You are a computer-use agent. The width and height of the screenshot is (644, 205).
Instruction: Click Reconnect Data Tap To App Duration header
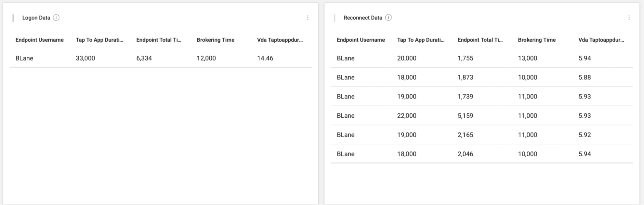point(421,40)
